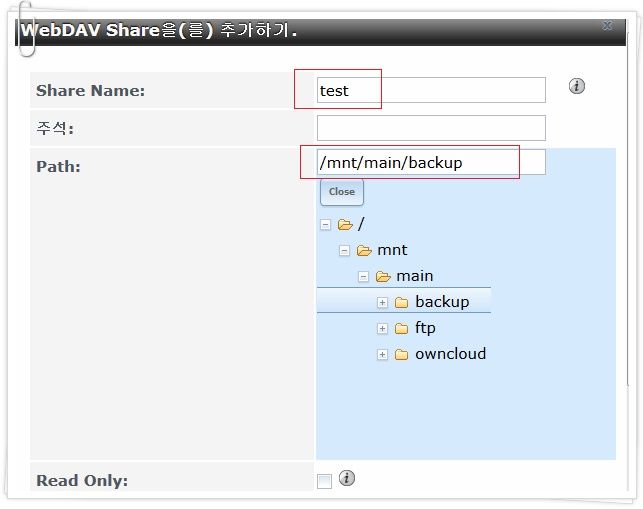The height and width of the screenshot is (509, 643).
Task: Click the open folder icon beside mnt
Action: [x=364, y=251]
